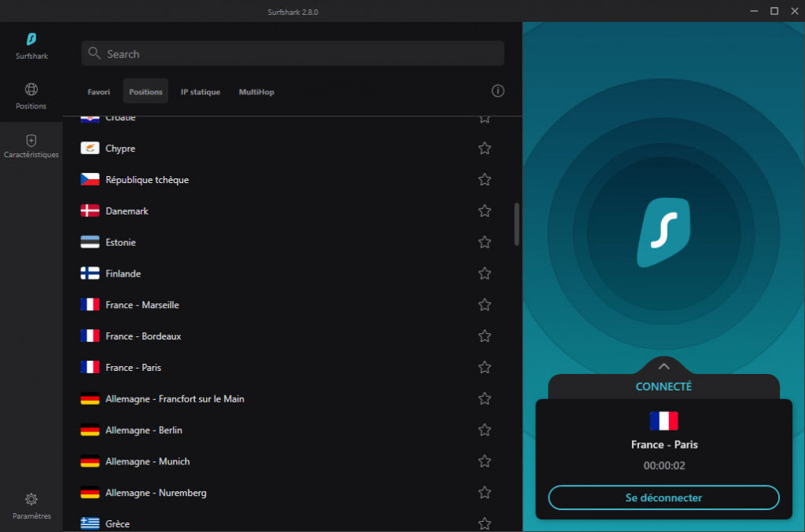Viewport: 805px width, 532px height.
Task: Favorite République tchèque with its star
Action: click(484, 179)
